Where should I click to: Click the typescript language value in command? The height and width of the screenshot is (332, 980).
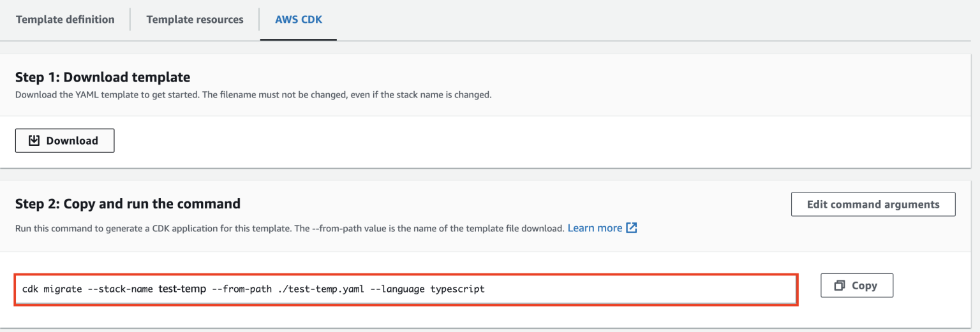click(457, 289)
